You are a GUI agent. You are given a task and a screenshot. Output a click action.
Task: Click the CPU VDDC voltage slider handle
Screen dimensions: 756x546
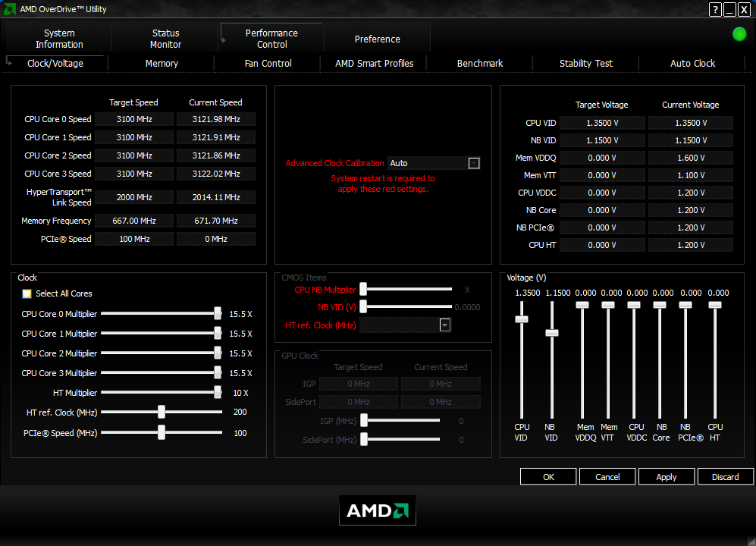[x=634, y=305]
